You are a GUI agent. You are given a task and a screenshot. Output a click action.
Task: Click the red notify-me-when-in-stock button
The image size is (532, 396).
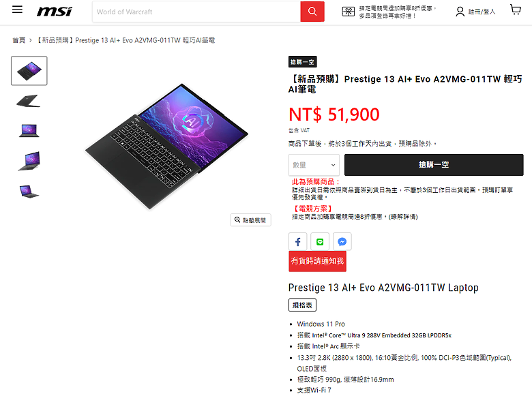[x=318, y=261]
